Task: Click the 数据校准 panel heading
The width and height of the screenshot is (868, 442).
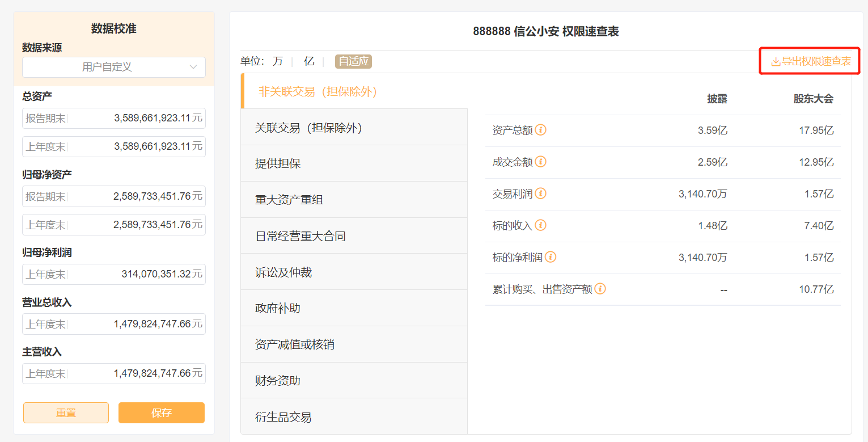Action: point(114,28)
